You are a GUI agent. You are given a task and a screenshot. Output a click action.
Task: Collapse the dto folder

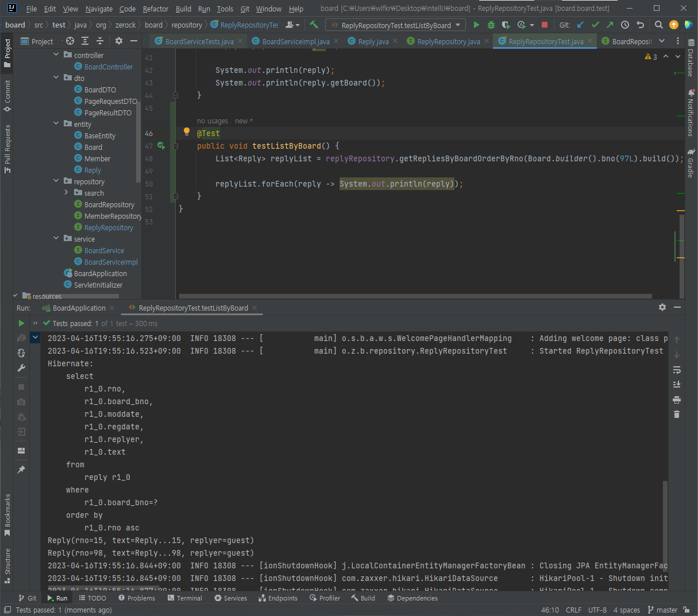point(56,78)
